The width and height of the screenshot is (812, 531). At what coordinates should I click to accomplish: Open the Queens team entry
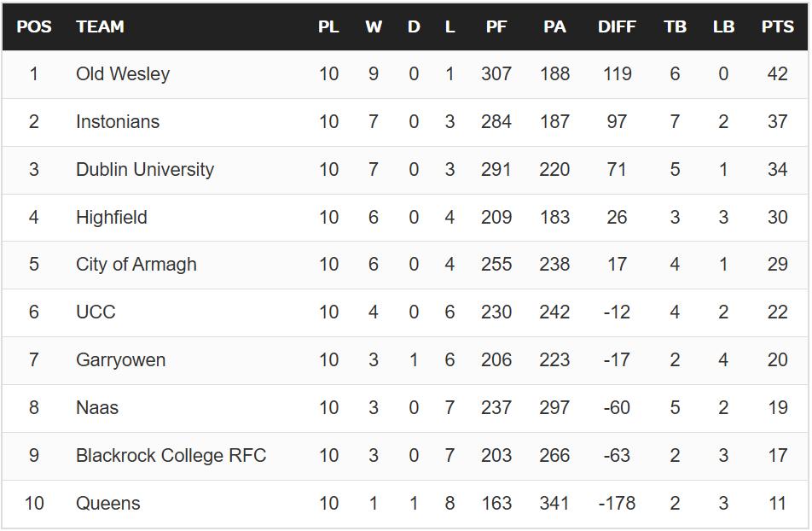[x=108, y=504]
